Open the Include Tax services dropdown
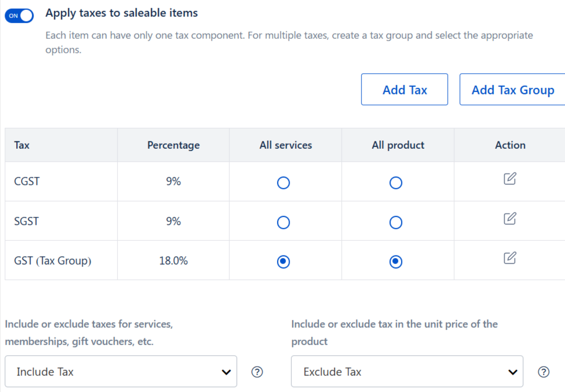This screenshot has width=565, height=392. click(121, 372)
